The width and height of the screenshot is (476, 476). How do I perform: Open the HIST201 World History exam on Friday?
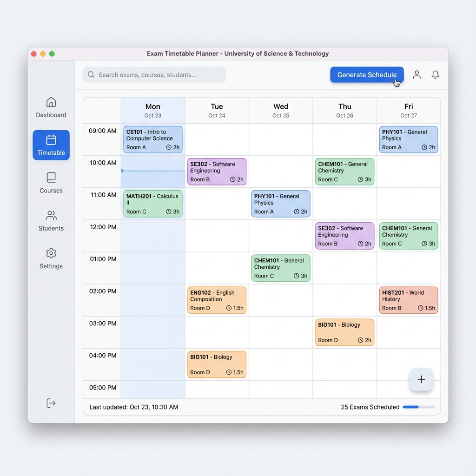pyautogui.click(x=408, y=300)
